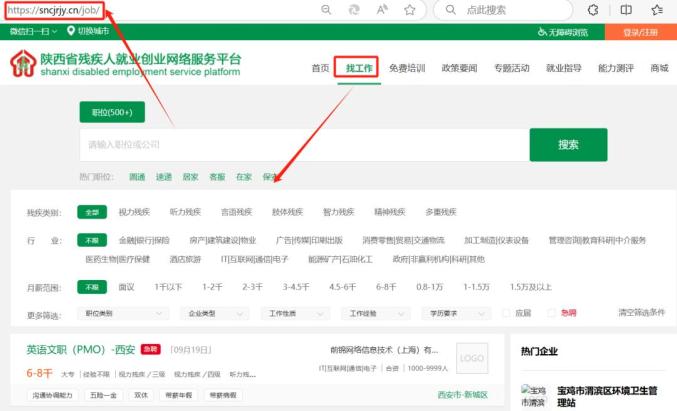The height and width of the screenshot is (411, 677).
Task: Open the browser extensions icon
Action: pyautogui.click(x=592, y=9)
